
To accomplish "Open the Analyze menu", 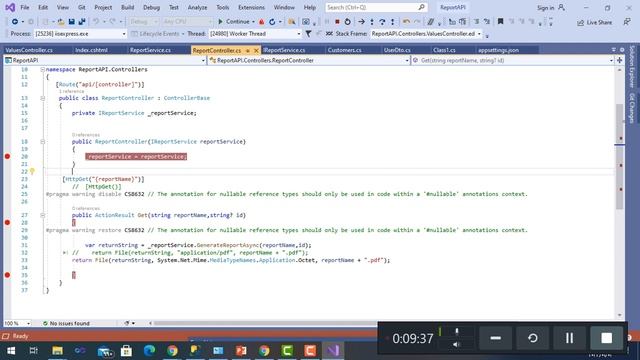I will [x=197, y=7].
